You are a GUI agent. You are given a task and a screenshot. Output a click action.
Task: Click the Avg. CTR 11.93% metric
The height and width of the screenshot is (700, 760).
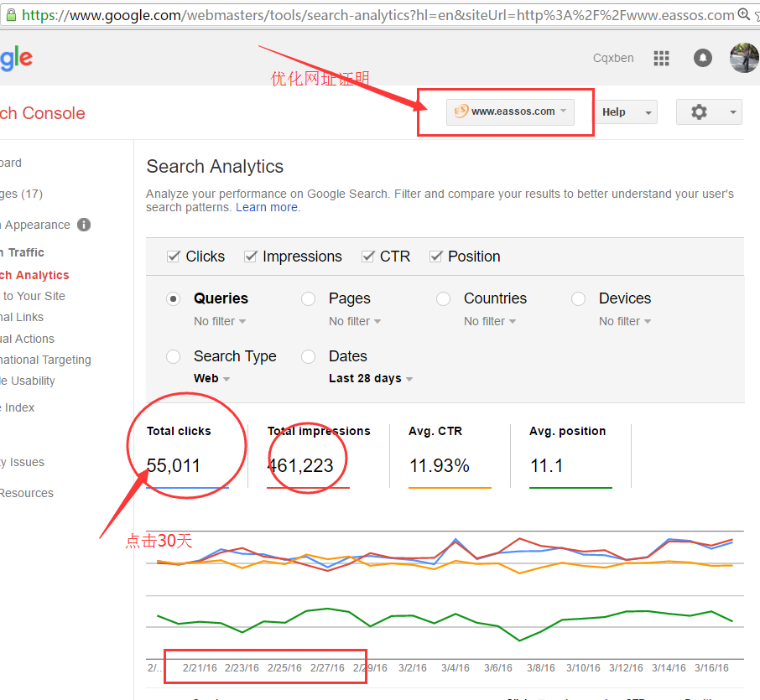click(450, 456)
